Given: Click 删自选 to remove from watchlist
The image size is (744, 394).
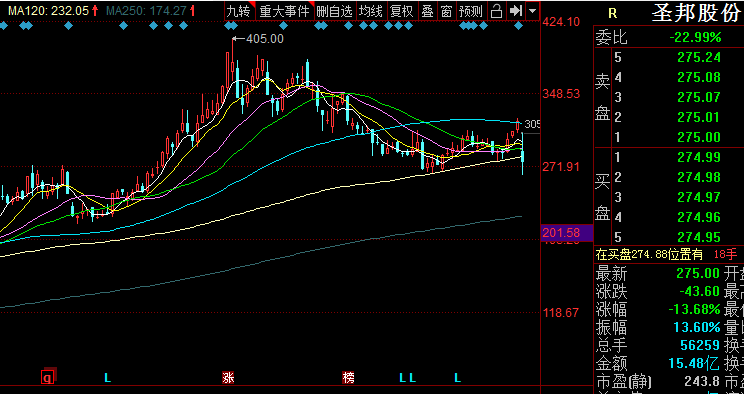Looking at the screenshot, I should click(335, 11).
